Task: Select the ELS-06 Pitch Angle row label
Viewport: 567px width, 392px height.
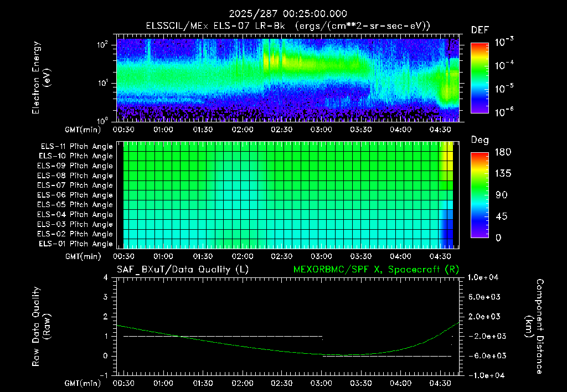Action: [x=75, y=195]
